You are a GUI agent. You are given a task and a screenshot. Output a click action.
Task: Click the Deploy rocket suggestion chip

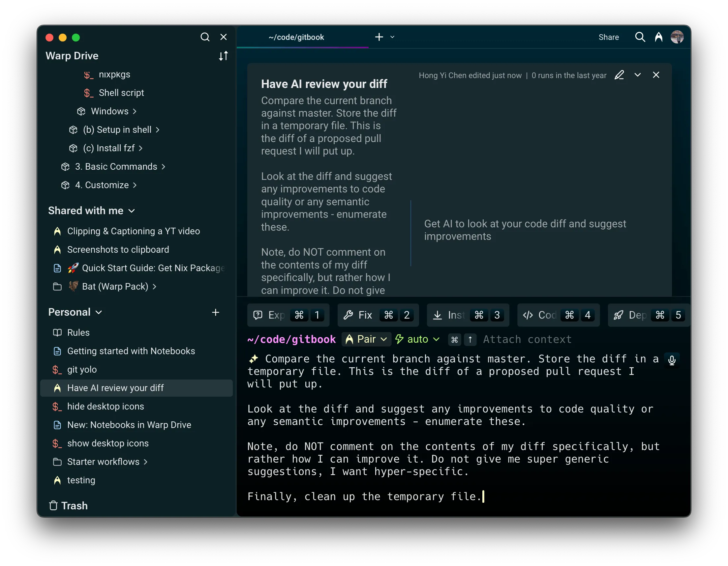649,315
